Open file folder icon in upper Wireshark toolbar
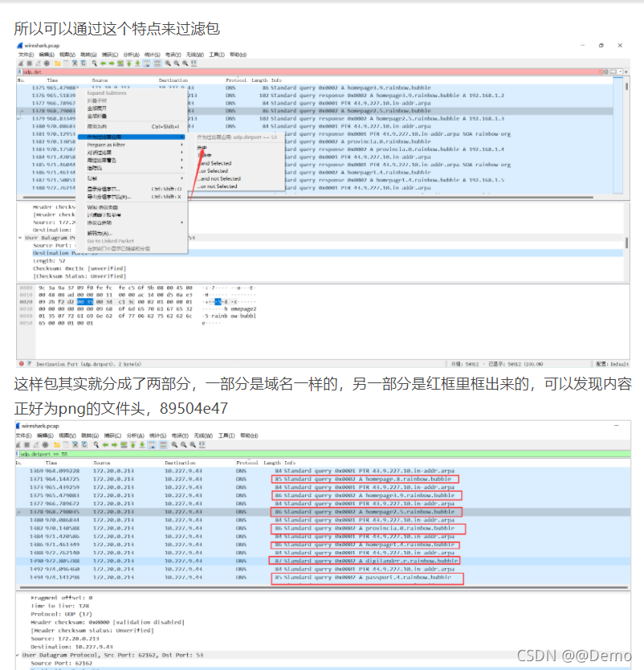The height and width of the screenshot is (670, 644). (57, 63)
